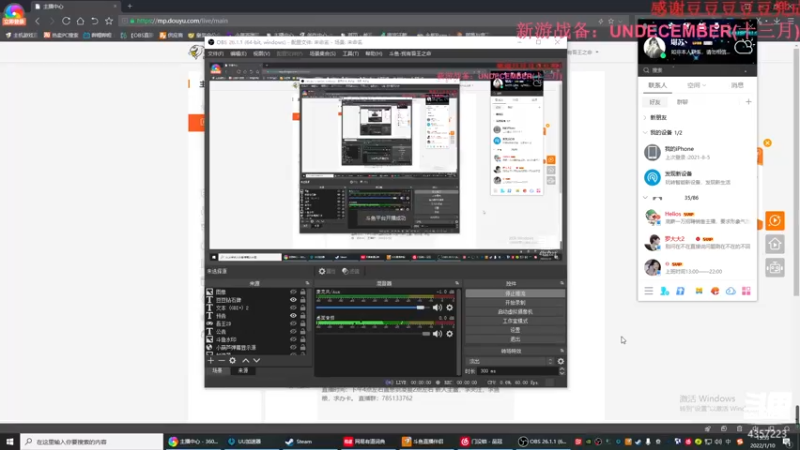Mute the desktop audio speaker icon
Image resolution: width=800 pixels, height=450 pixels.
tap(437, 334)
